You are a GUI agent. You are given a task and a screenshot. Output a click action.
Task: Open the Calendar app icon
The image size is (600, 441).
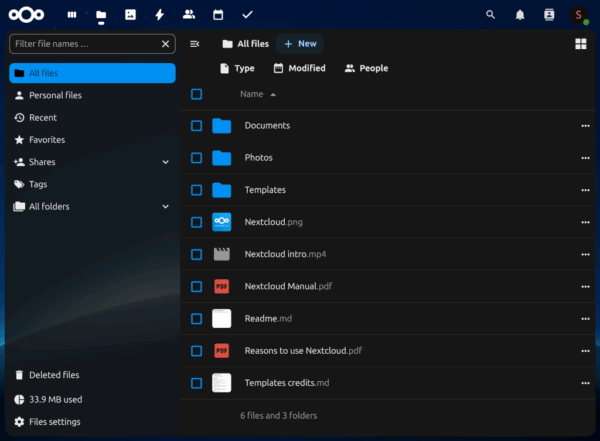pyautogui.click(x=218, y=15)
